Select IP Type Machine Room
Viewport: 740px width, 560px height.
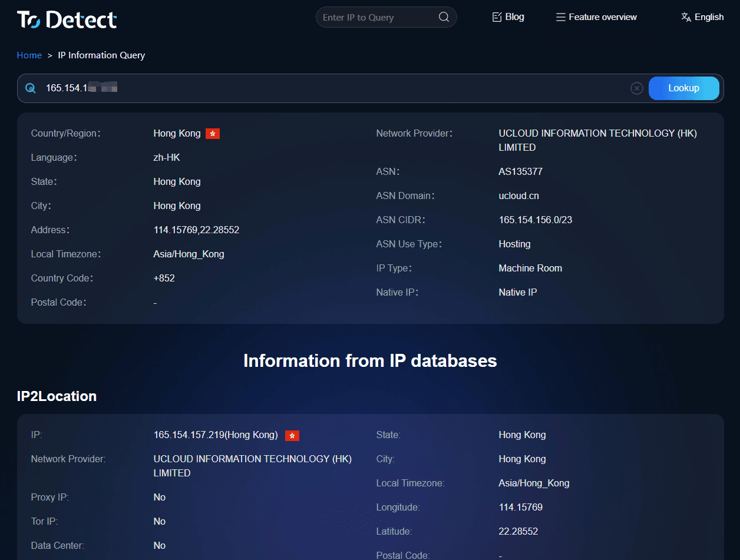tap(530, 268)
